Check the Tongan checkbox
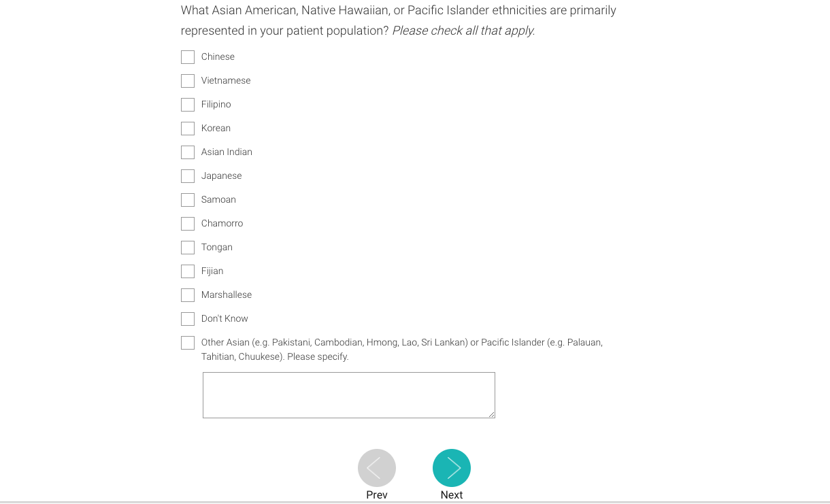The height and width of the screenshot is (504, 830). click(188, 248)
